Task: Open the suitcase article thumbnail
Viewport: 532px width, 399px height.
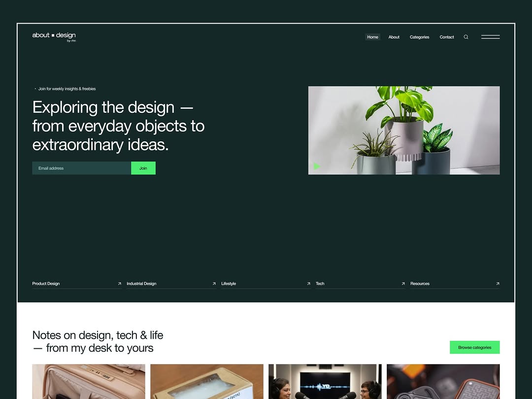Action: pos(89,382)
